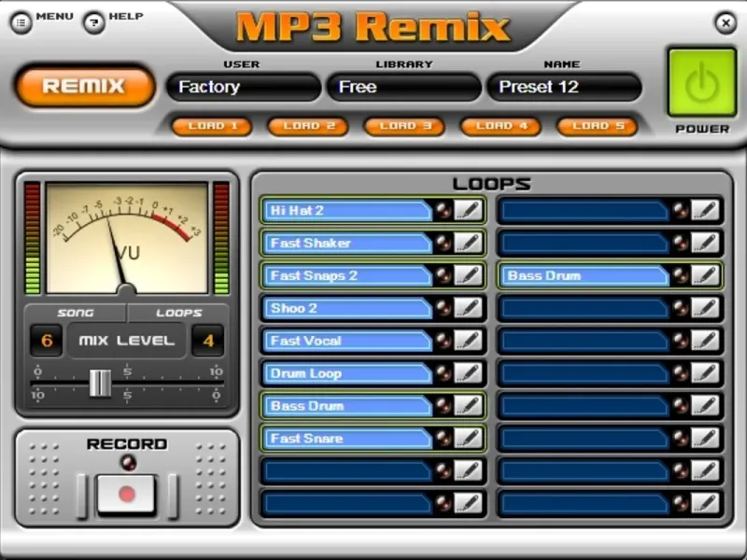Click the disc icon beside Fast Snaps 2
This screenshot has width=747, height=560.
tap(444, 275)
